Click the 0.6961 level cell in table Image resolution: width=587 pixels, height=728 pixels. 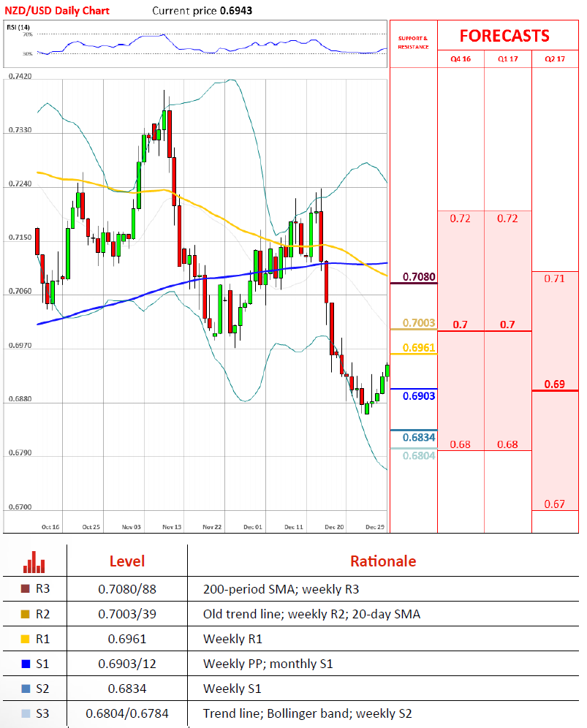[127, 640]
